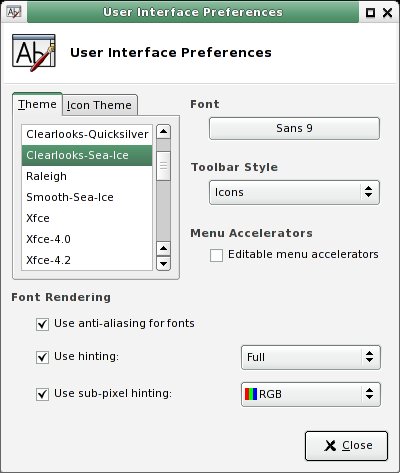Toggle Use anti-aliasing for fonts
The width and height of the screenshot is (400, 473).
(42, 324)
